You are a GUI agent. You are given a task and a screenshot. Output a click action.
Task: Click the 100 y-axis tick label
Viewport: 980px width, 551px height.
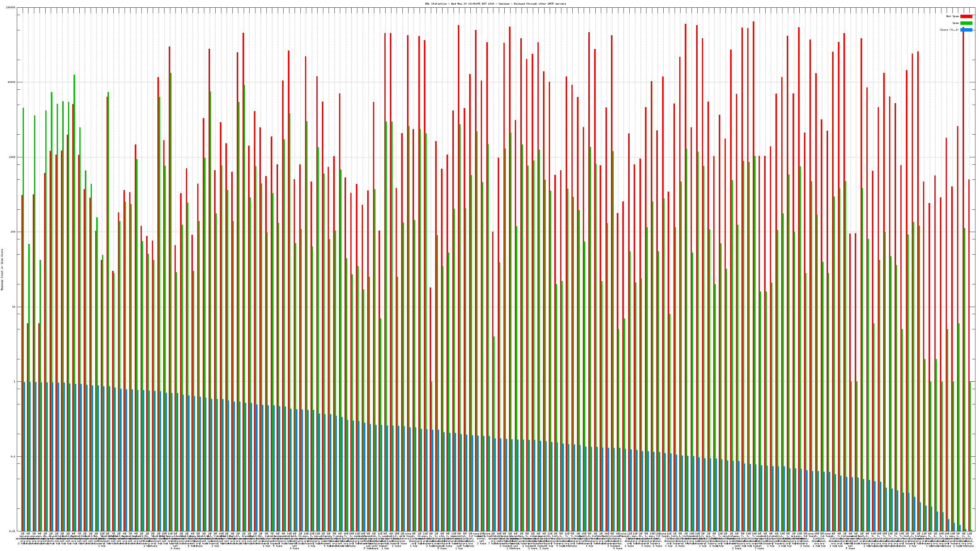click(x=13, y=232)
